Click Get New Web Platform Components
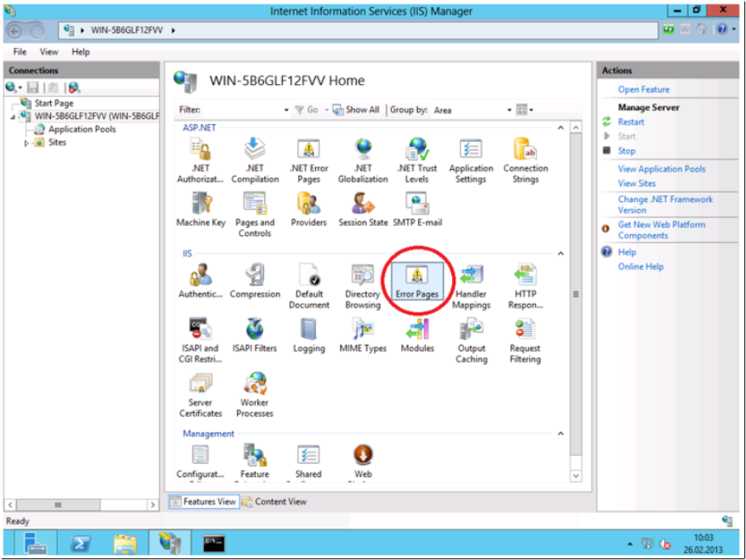Image resolution: width=746 pixels, height=560 pixels. (x=661, y=230)
